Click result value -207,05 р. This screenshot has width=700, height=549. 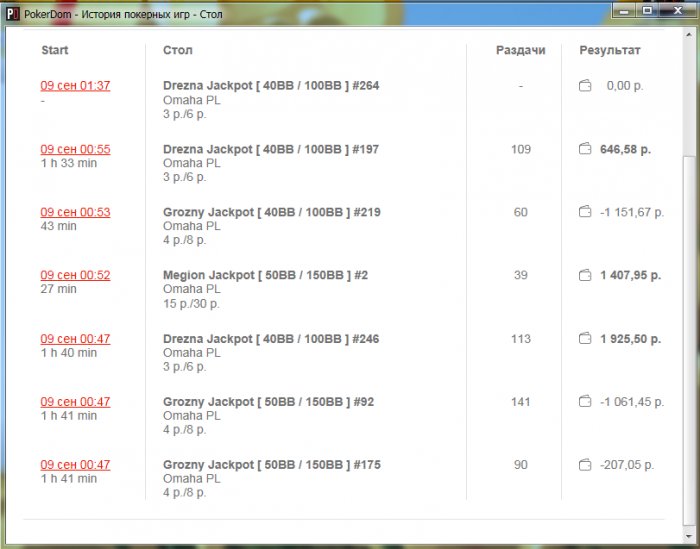coord(627,465)
